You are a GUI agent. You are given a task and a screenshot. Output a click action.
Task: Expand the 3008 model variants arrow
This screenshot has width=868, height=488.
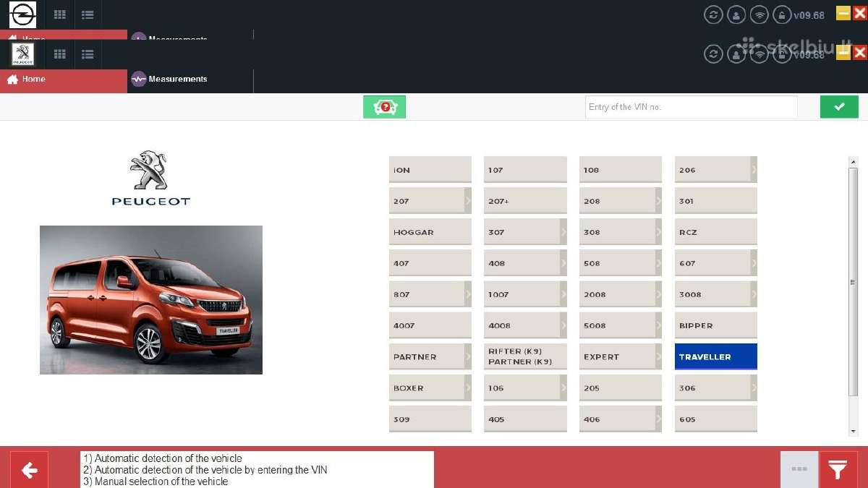coord(754,294)
